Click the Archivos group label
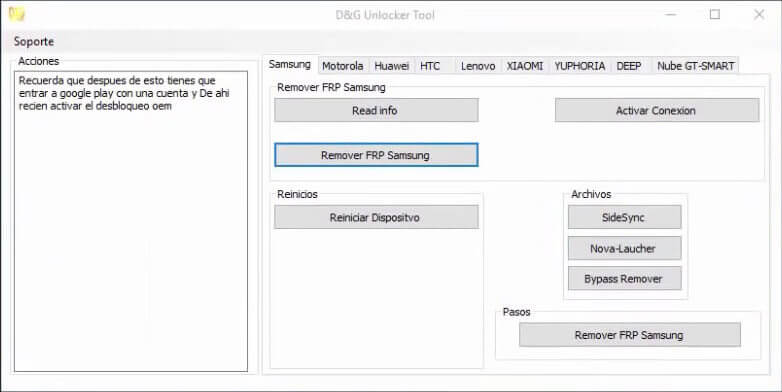 click(x=591, y=194)
